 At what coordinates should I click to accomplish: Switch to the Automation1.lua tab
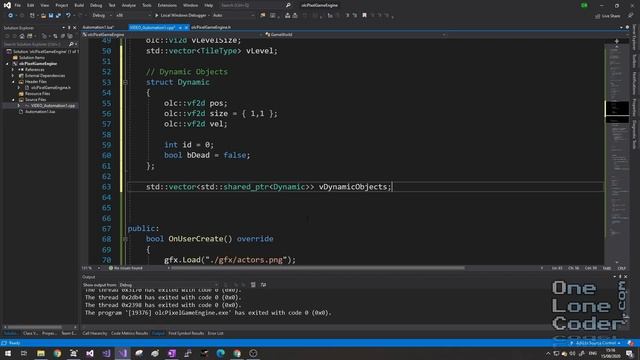(98, 27)
